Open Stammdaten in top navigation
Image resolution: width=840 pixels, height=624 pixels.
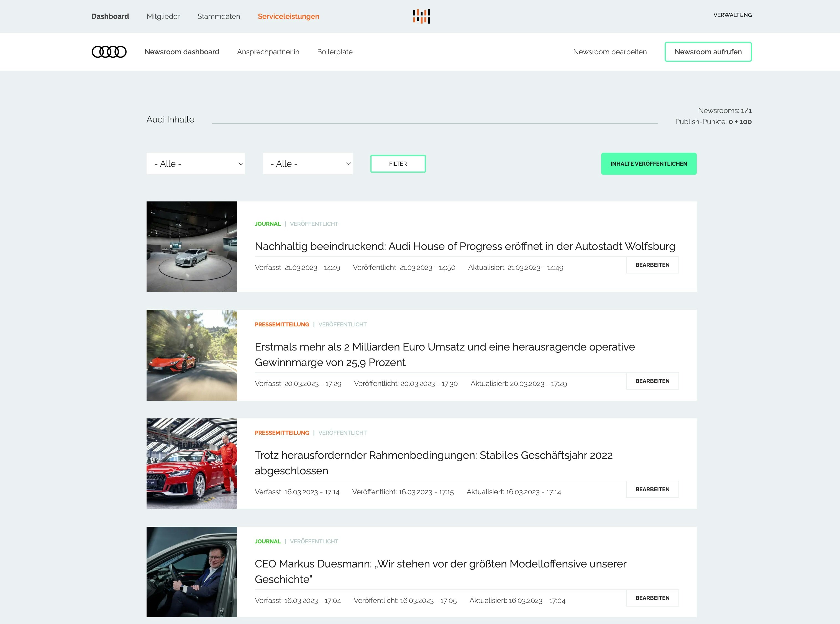point(219,16)
